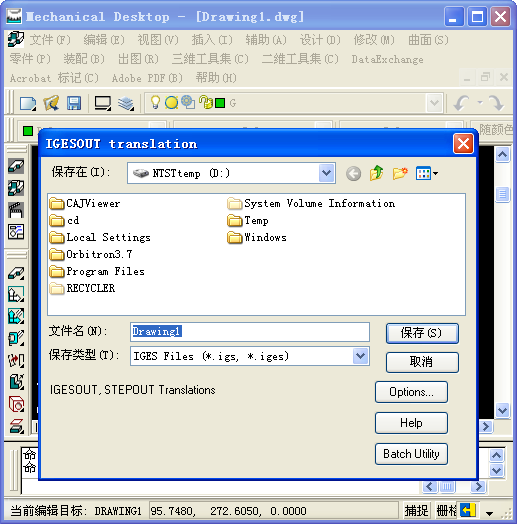517x524 pixels.
Task: Select the CAJViewer folder
Action: [85, 203]
